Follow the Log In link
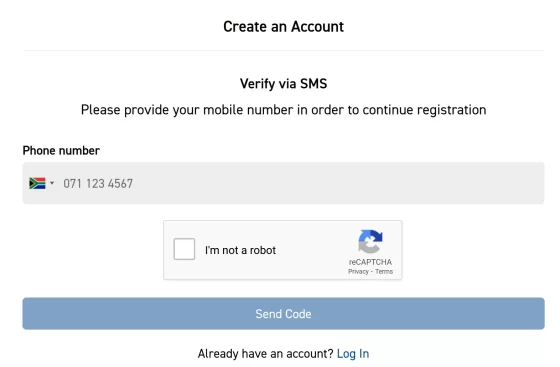Screen dimensions: 560x367 [353, 354]
